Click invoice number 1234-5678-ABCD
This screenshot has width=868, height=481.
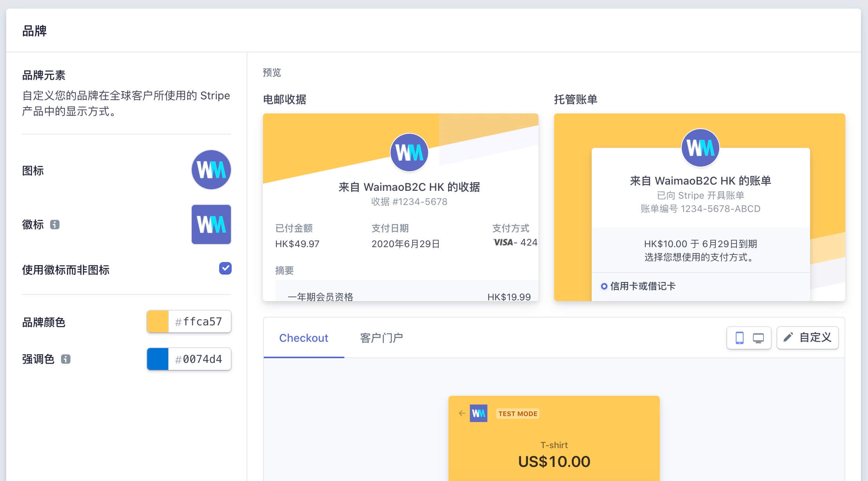[x=720, y=209]
